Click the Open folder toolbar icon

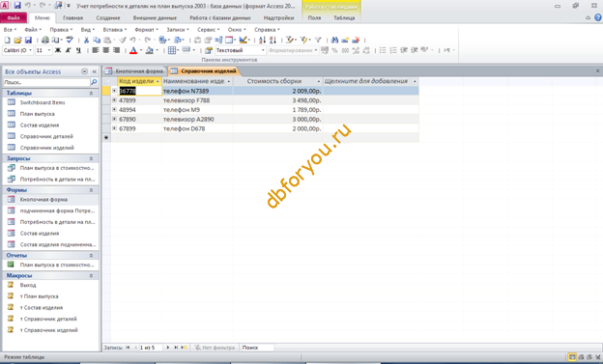17,40
